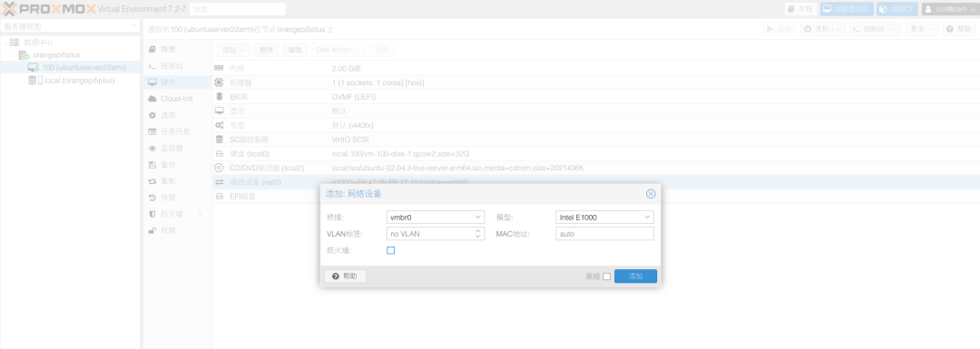Open the 更多 more menu

coord(922,29)
